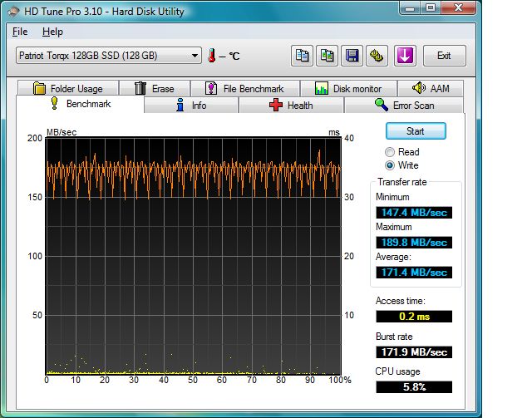Click the copy screenshot to clipboard icon
The image size is (532, 418).
[328, 56]
